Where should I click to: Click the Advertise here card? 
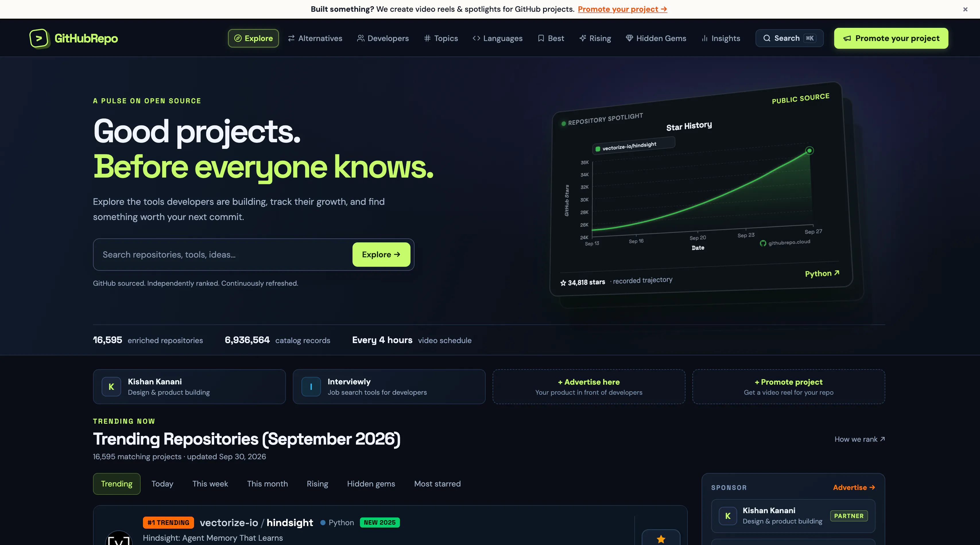coord(589,386)
